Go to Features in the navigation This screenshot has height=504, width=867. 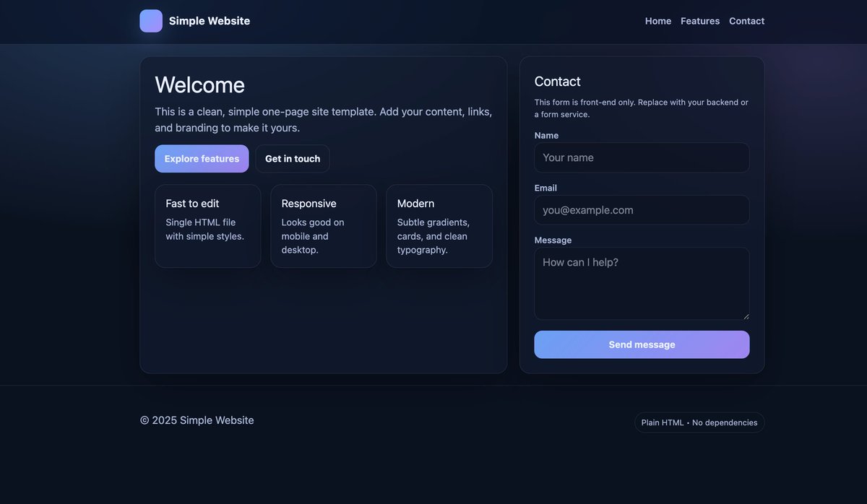tap(700, 21)
